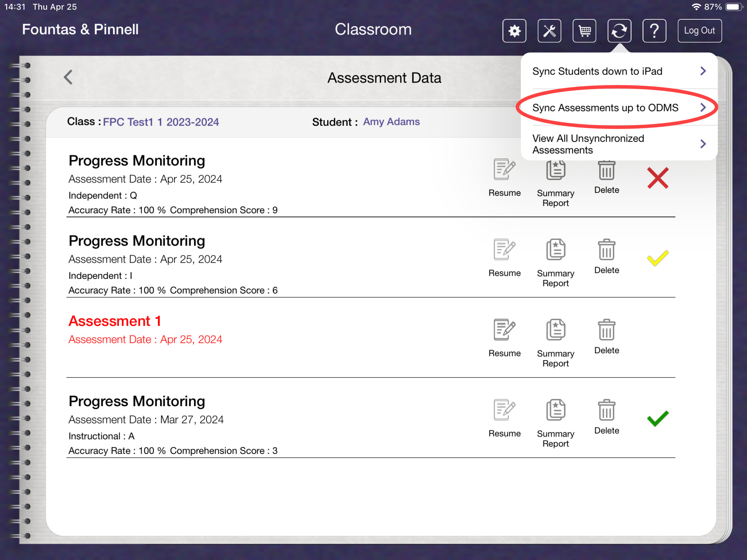Click the back chevron near Assessment Data

(68, 77)
